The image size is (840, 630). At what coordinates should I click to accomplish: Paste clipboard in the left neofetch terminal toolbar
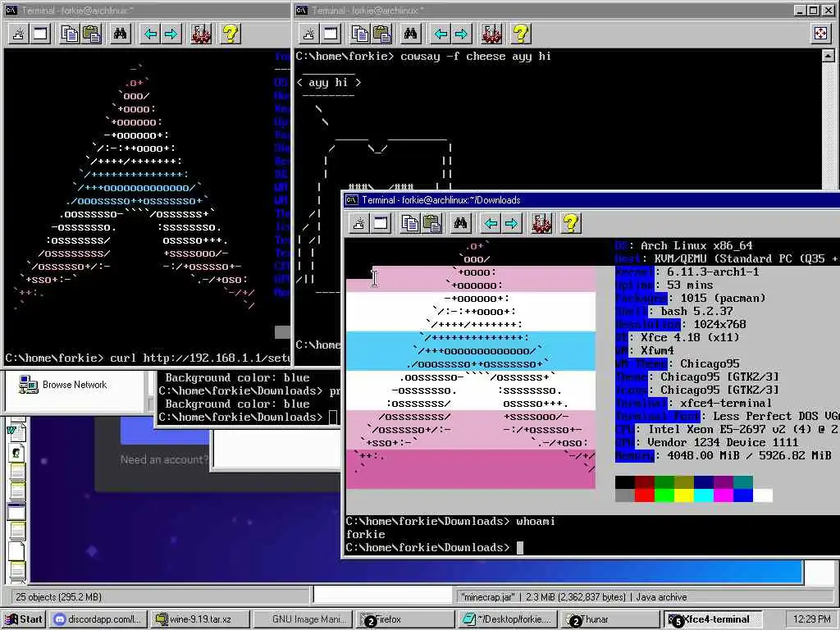tap(91, 34)
